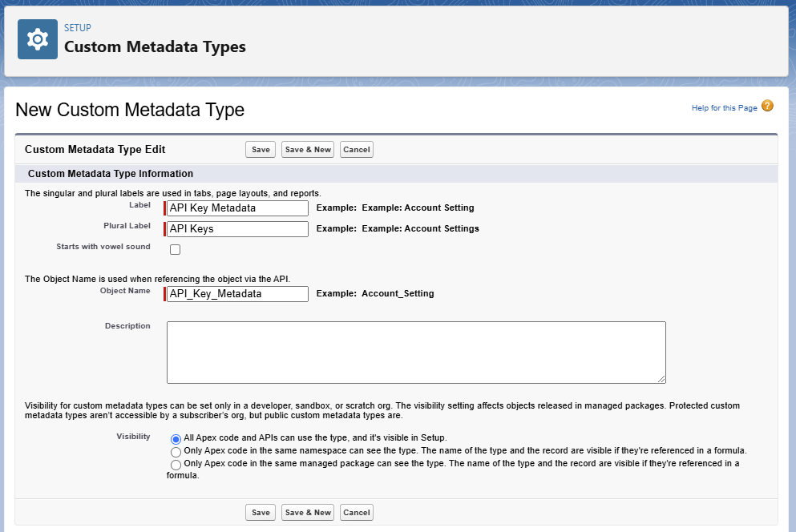Click the Description box resize handle

click(661, 379)
